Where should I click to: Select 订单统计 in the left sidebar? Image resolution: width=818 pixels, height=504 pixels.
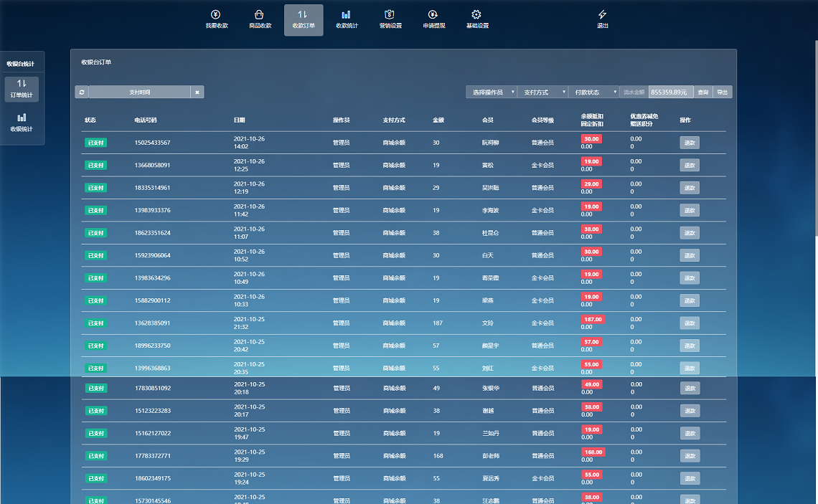pos(22,88)
